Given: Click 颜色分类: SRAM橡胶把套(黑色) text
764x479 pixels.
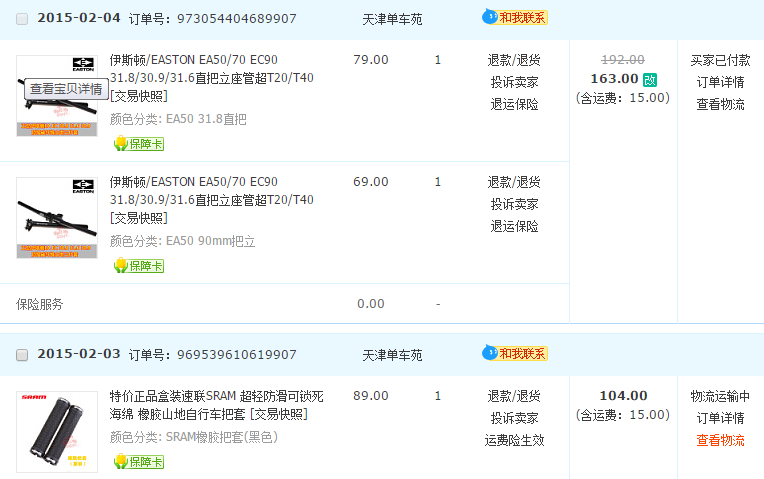Looking at the screenshot, I should click(x=193, y=437).
